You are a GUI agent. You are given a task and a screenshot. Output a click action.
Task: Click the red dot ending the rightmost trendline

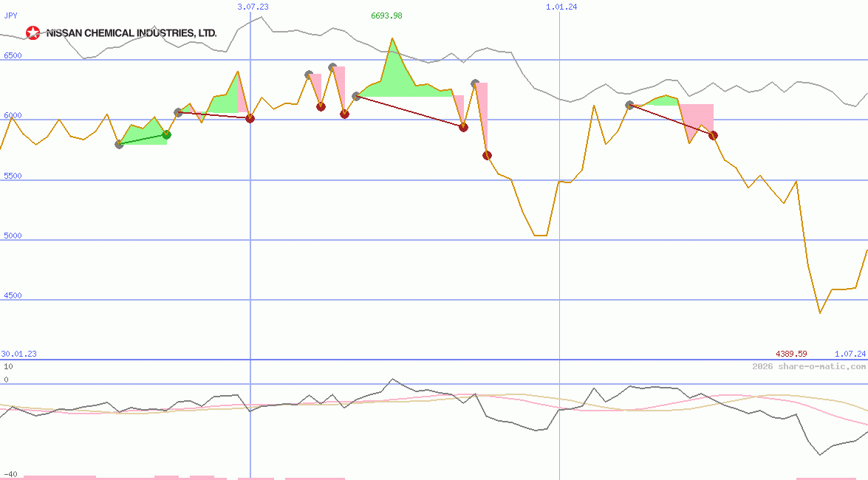click(x=712, y=135)
